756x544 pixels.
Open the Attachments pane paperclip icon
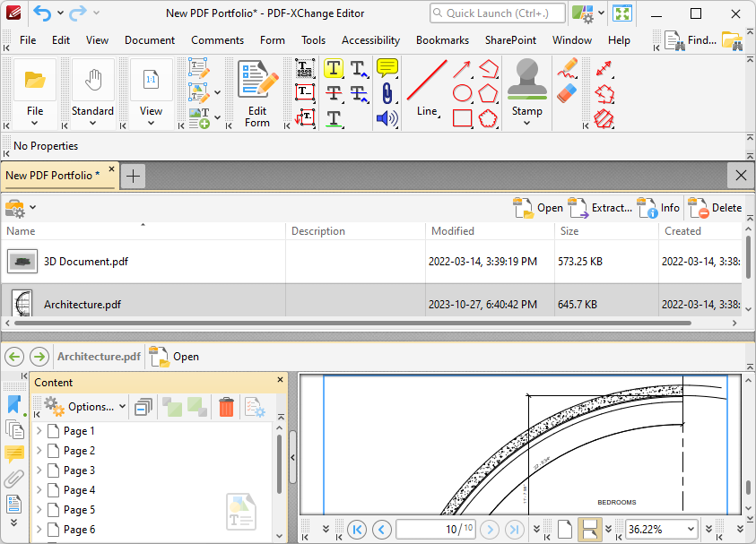pyautogui.click(x=14, y=479)
